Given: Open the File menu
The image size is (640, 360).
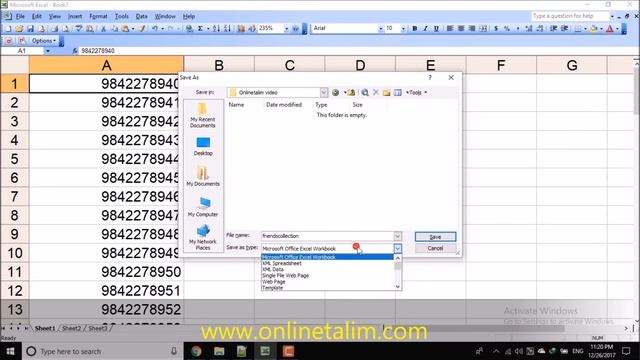Looking at the screenshot, I should pos(20,16).
